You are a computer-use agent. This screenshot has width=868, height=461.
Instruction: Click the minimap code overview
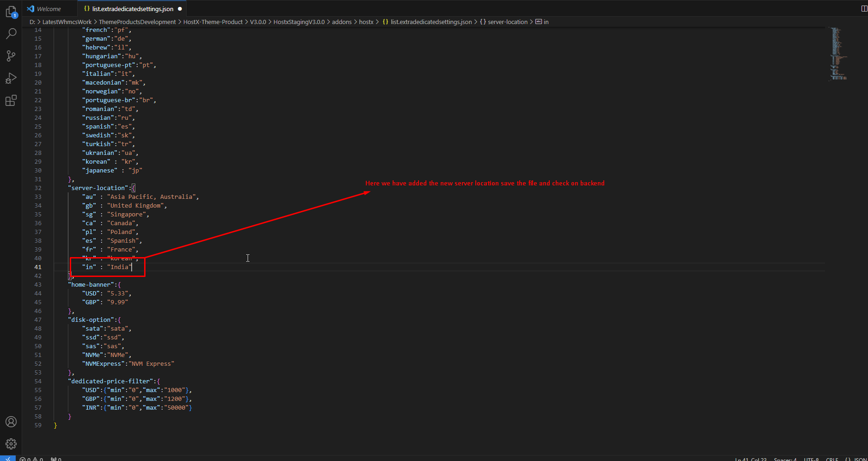point(838,53)
